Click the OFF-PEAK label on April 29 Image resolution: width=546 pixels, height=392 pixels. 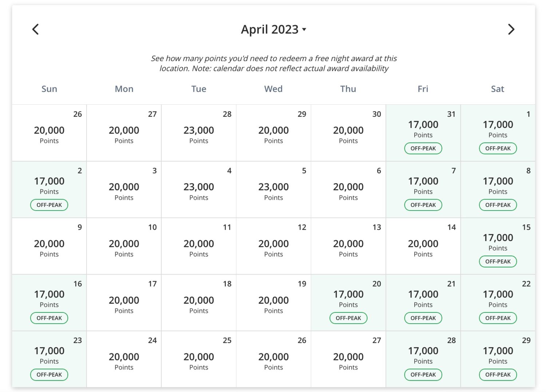coord(498,375)
